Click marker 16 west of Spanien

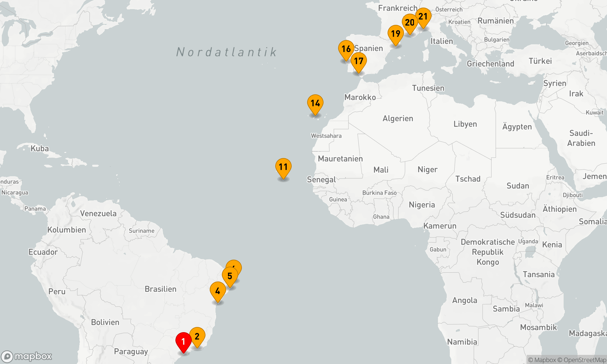click(346, 50)
